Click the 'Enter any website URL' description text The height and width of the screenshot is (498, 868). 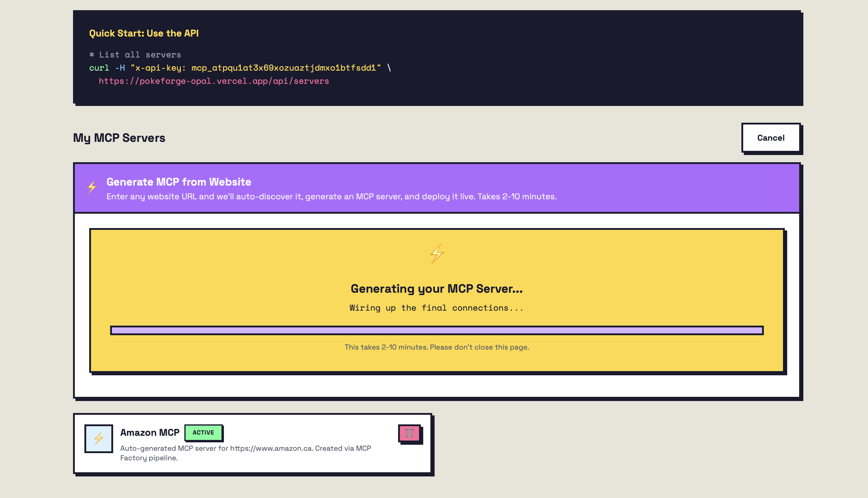pos(331,196)
